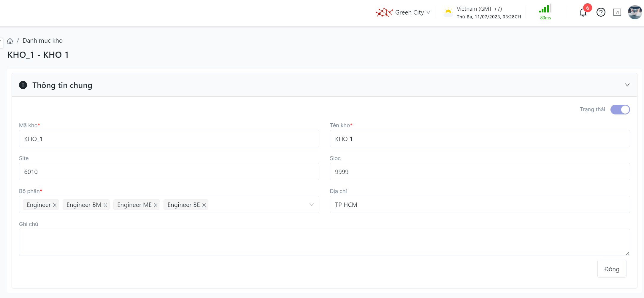Click the Ghi chú notes text area
Viewport: 644px width, 298px height.
[x=324, y=242]
